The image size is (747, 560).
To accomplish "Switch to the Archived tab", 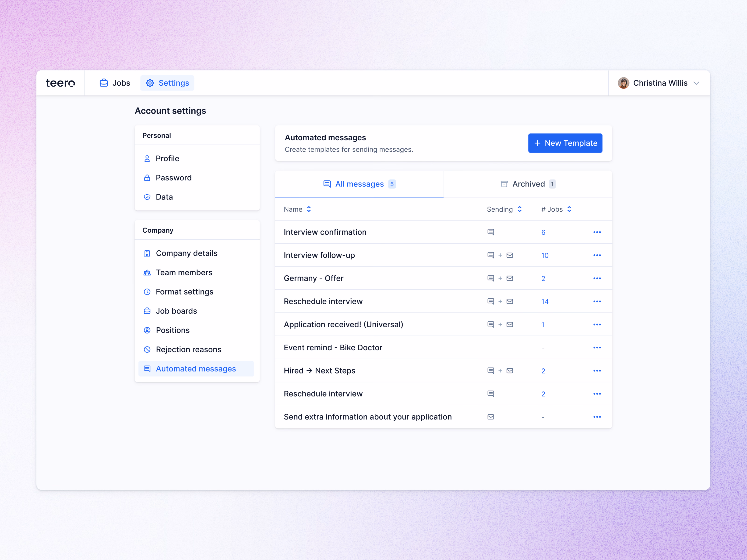I will pos(528,184).
